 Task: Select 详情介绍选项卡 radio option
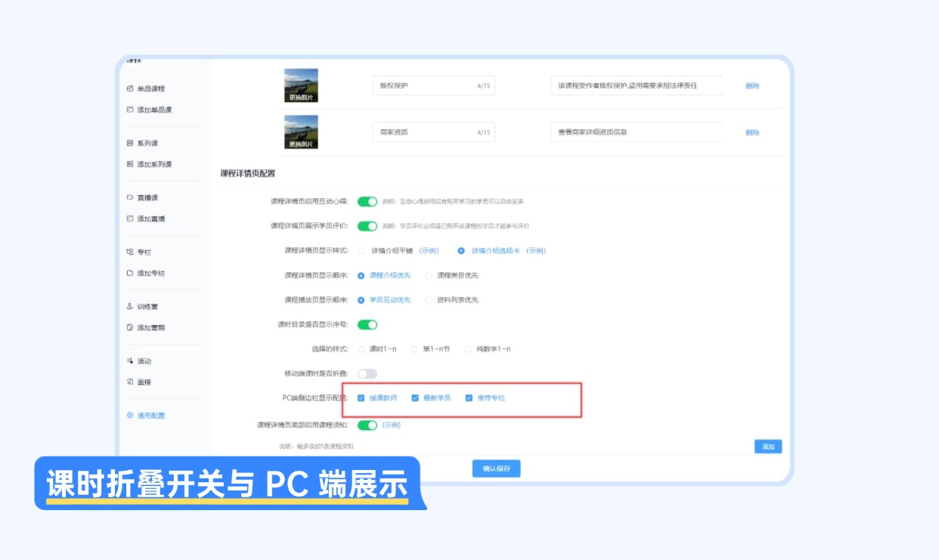(461, 251)
